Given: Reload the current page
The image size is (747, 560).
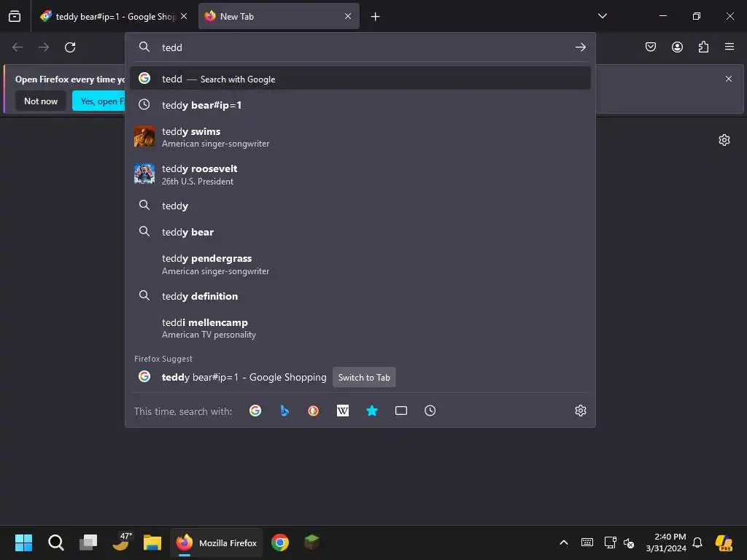Looking at the screenshot, I should tap(70, 47).
